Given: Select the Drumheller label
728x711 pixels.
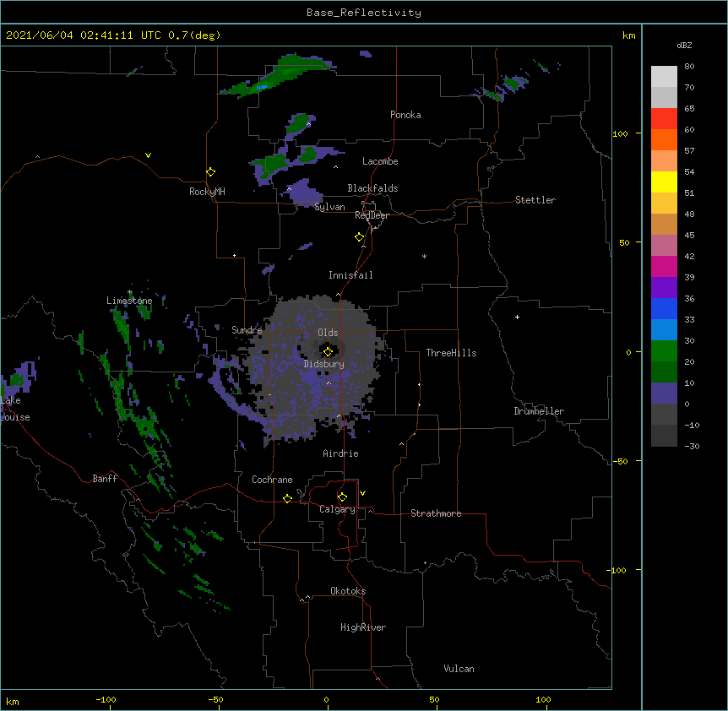Looking at the screenshot, I should [539, 411].
